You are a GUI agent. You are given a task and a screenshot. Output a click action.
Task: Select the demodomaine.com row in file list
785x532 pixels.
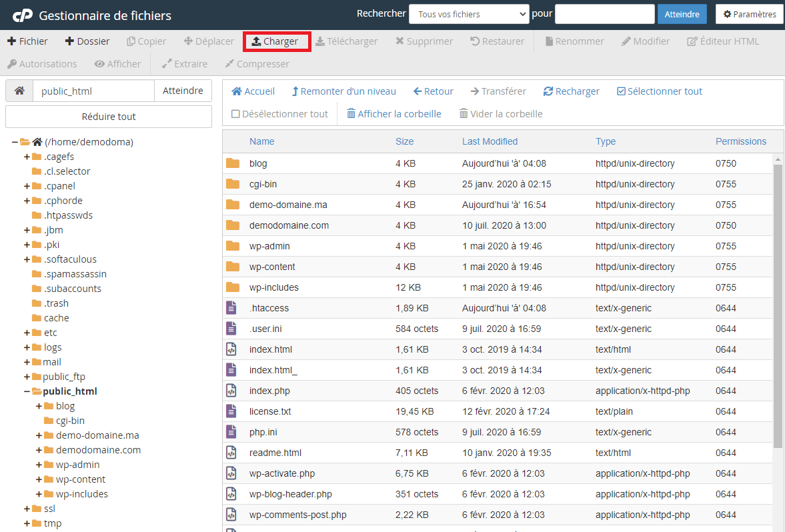click(x=498, y=225)
